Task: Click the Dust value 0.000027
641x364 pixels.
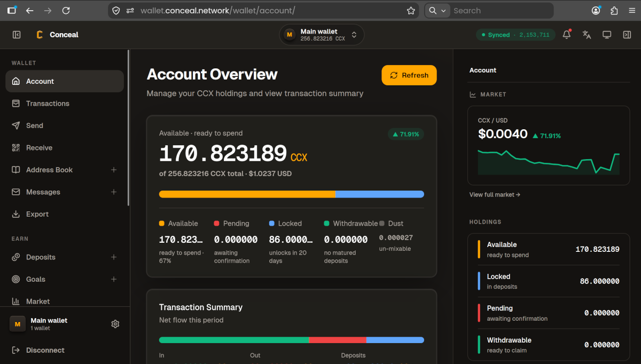Action: (x=396, y=238)
